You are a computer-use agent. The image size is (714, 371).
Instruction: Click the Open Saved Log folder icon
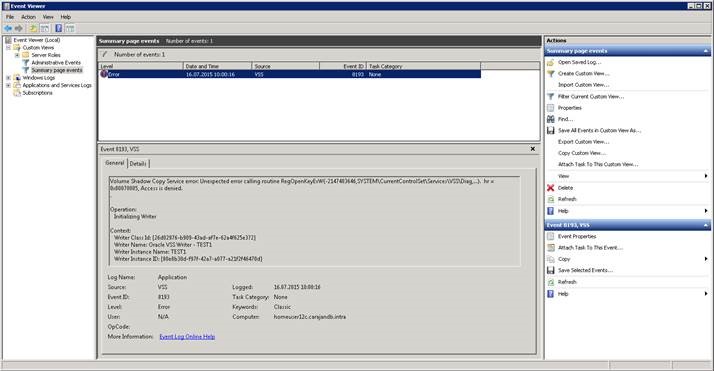click(x=551, y=62)
